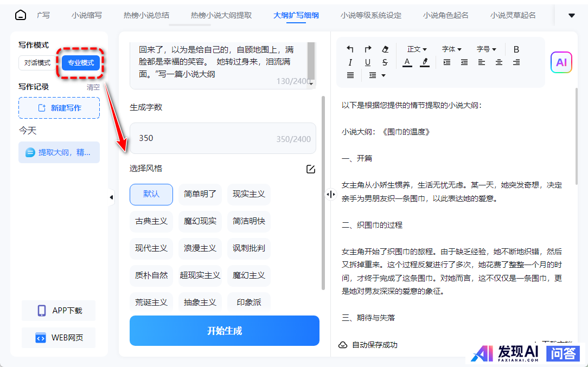Click the panel splitter handle
Viewport: 588px width, 367px height.
point(331,194)
